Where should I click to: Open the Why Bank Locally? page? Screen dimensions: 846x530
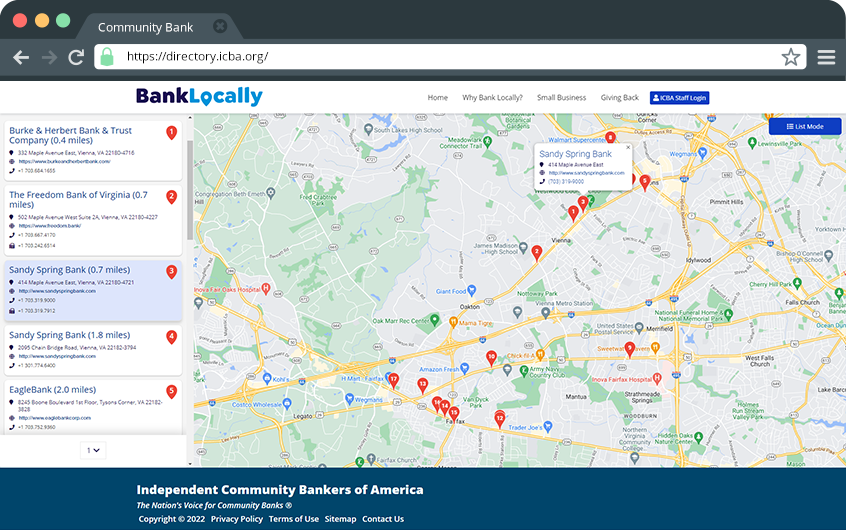pyautogui.click(x=492, y=98)
